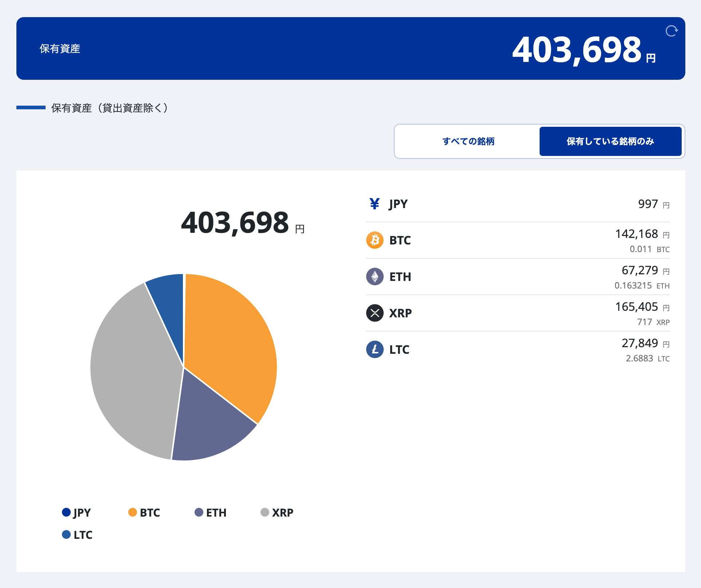This screenshot has width=701, height=588.
Task: Click the 997 円 JPY balance
Action: 654,204
